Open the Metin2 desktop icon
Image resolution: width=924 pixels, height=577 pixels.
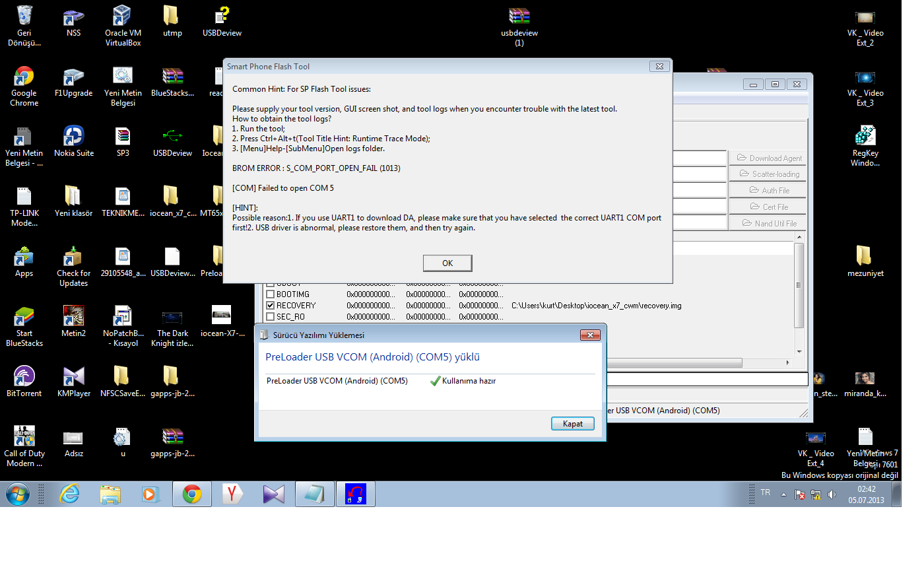click(73, 322)
